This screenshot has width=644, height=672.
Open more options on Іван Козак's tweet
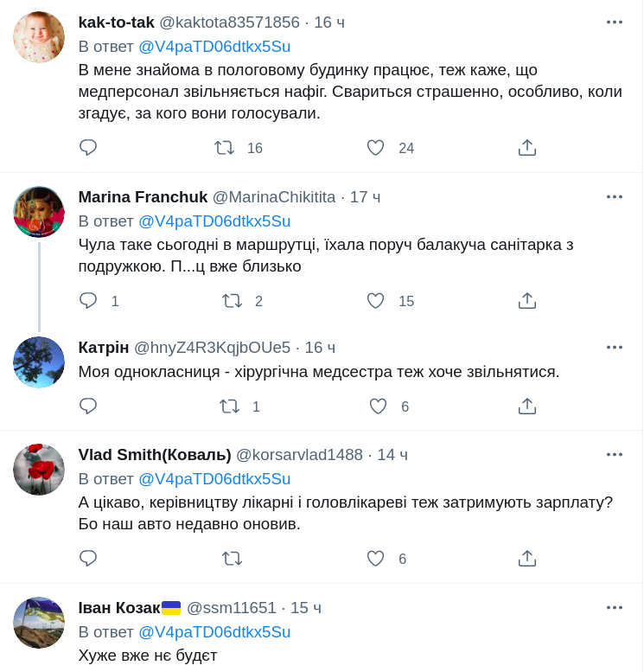pos(615,607)
